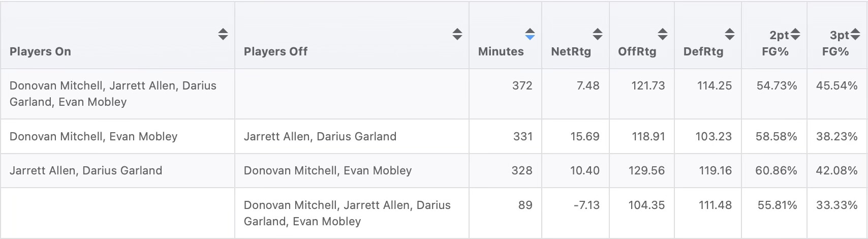Click the Players Off sort arrows icon
This screenshot has width=868, height=239.
click(457, 34)
